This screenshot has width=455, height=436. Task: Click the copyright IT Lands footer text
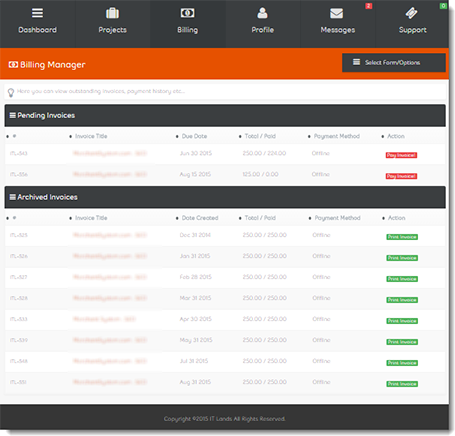pos(224,419)
